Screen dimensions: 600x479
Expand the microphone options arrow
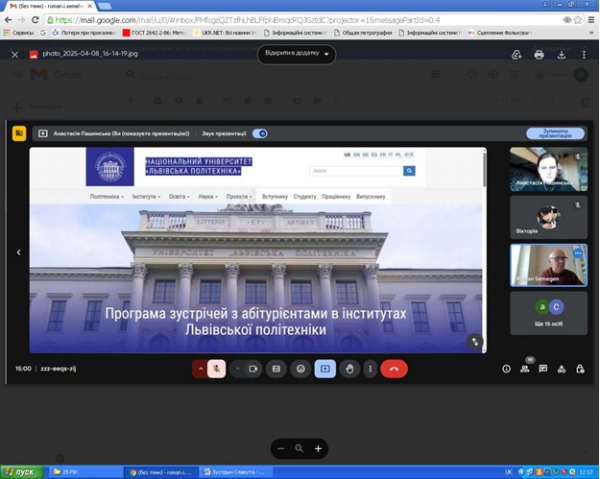(x=200, y=369)
